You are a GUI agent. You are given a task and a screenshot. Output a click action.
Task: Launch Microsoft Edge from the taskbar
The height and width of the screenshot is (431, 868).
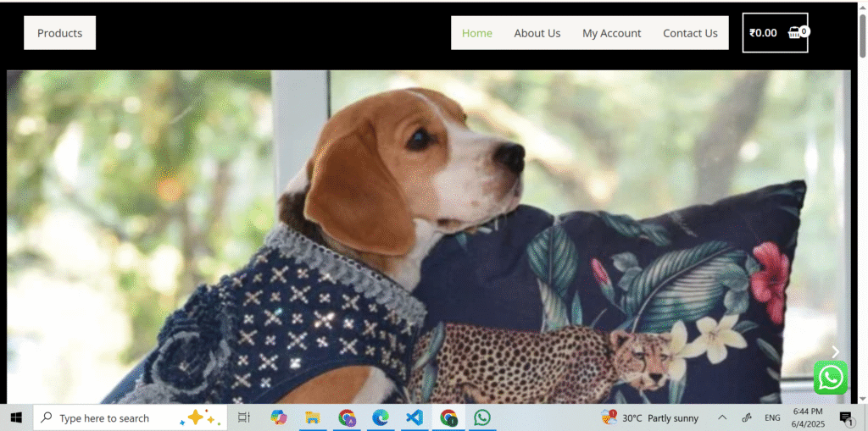381,417
